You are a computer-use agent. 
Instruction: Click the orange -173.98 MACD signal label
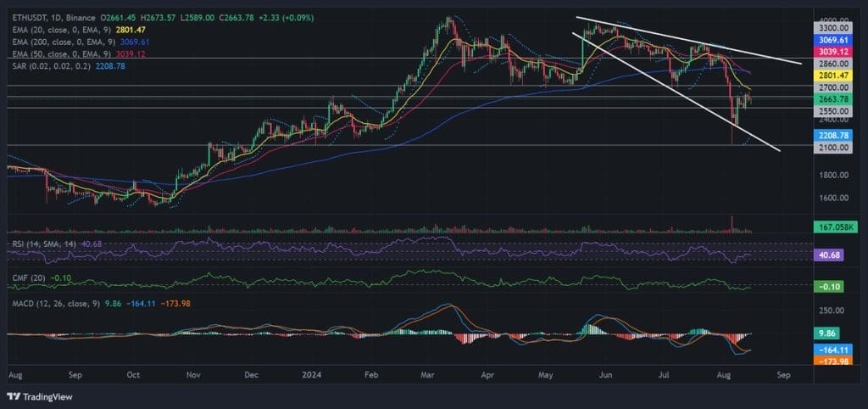pyautogui.click(x=831, y=362)
